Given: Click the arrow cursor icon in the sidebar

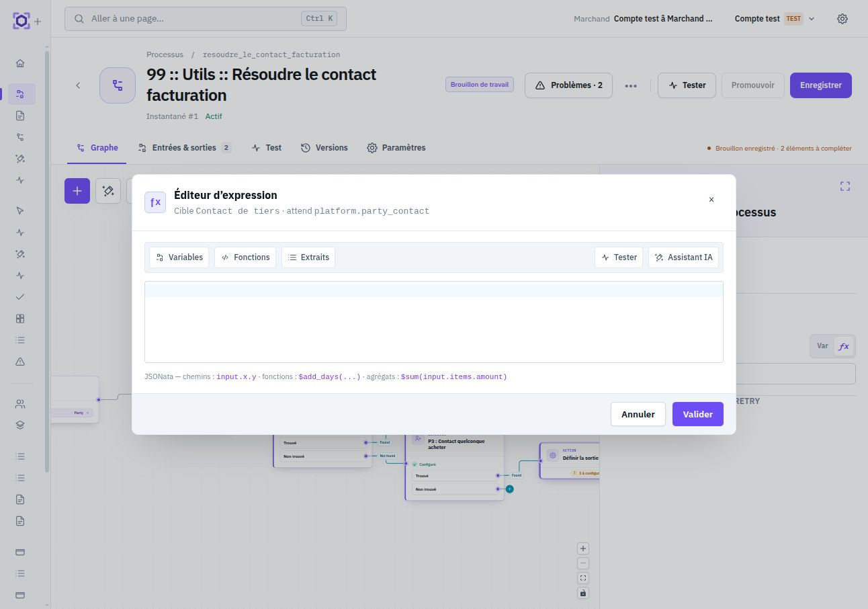Looking at the screenshot, I should click(x=20, y=210).
